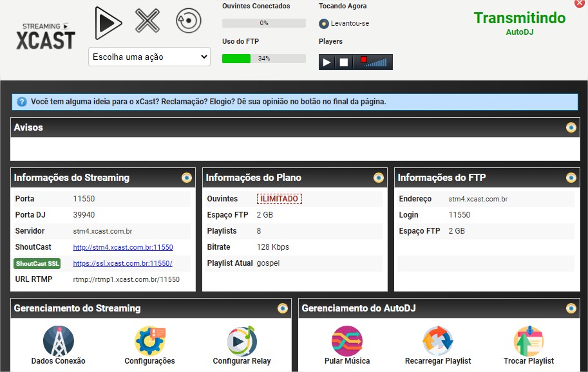Open Dados Conexão tower icon

(59, 341)
